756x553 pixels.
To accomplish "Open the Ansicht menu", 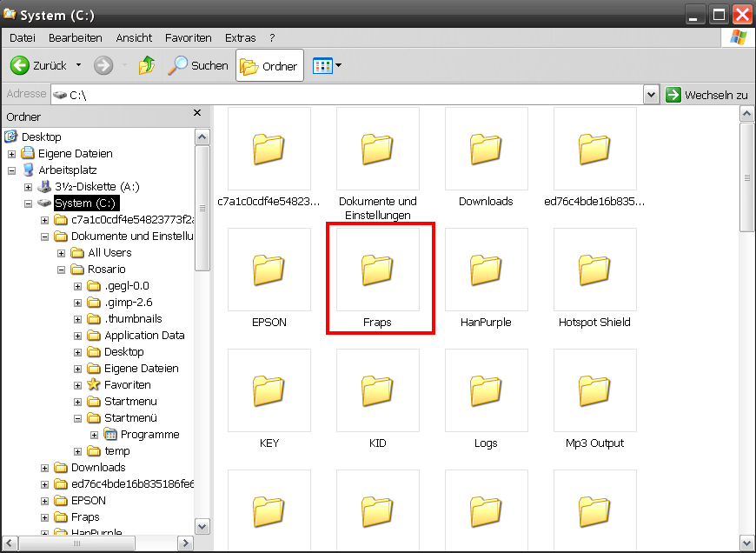I will tap(134, 37).
